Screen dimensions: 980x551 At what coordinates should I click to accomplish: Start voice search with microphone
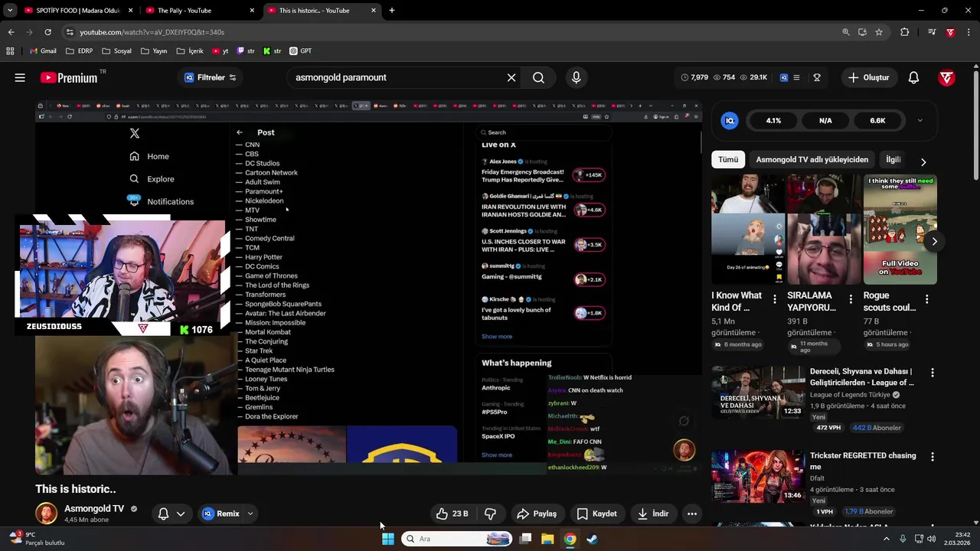click(577, 77)
